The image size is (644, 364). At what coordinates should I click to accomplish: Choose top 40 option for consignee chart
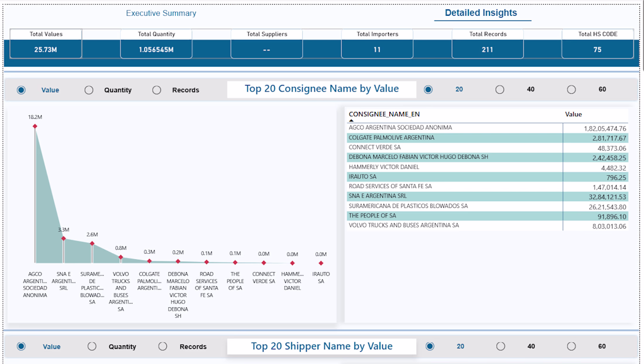pyautogui.click(x=499, y=89)
